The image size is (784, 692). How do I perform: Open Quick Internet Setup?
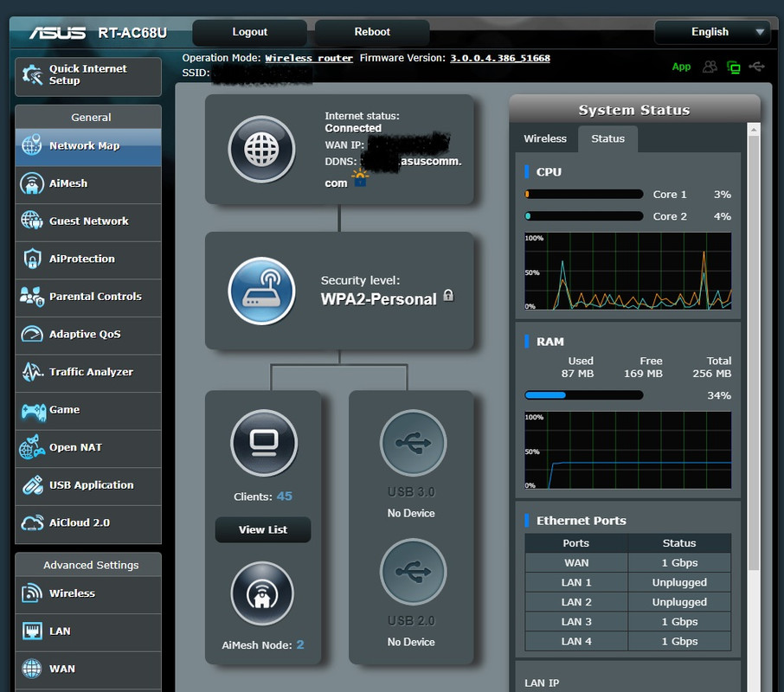[x=88, y=75]
